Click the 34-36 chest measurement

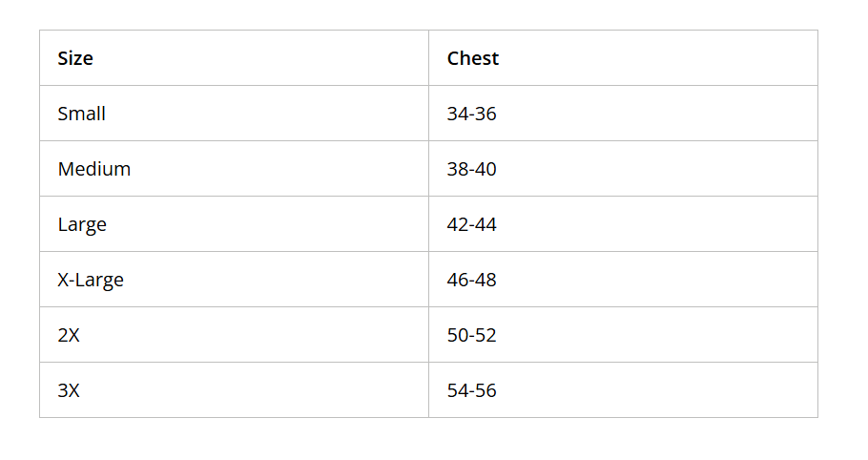tap(471, 114)
